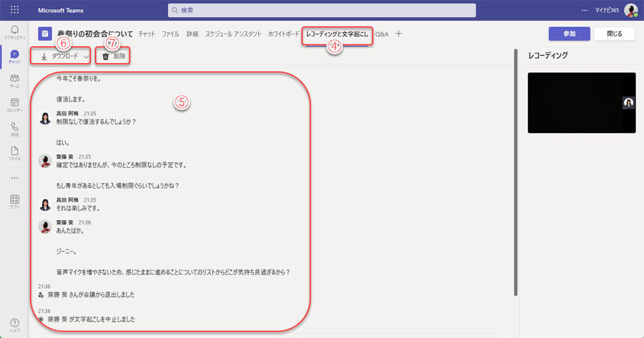Switch to the ファイル tab
The width and height of the screenshot is (644, 338).
(170, 34)
